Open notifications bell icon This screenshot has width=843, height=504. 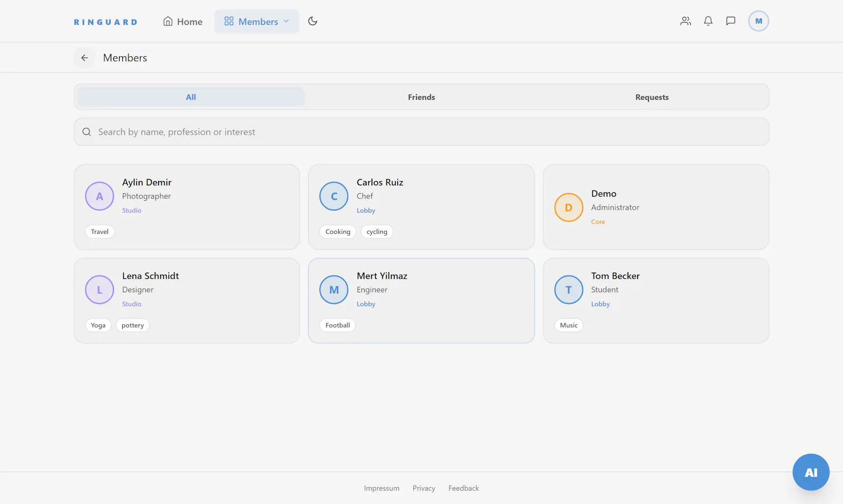[708, 21]
